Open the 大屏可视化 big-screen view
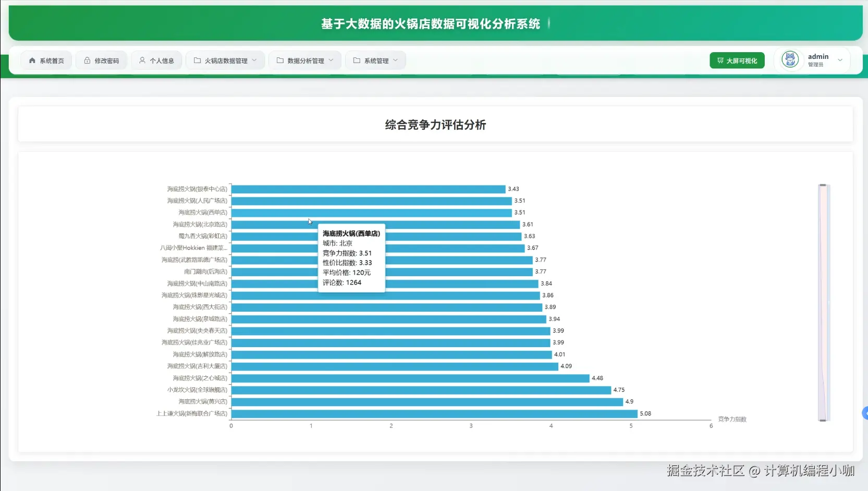This screenshot has width=868, height=491. click(737, 60)
